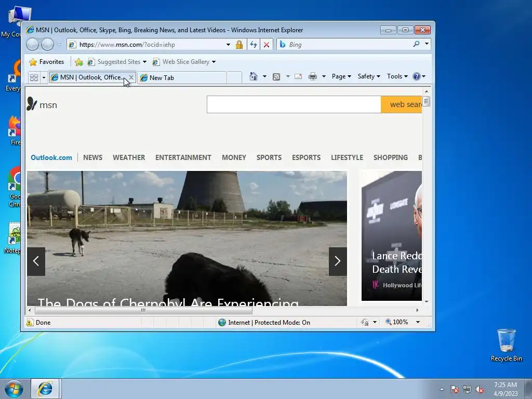Open tab list dropdown beside Quick Tabs
532x399 pixels.
(44, 78)
